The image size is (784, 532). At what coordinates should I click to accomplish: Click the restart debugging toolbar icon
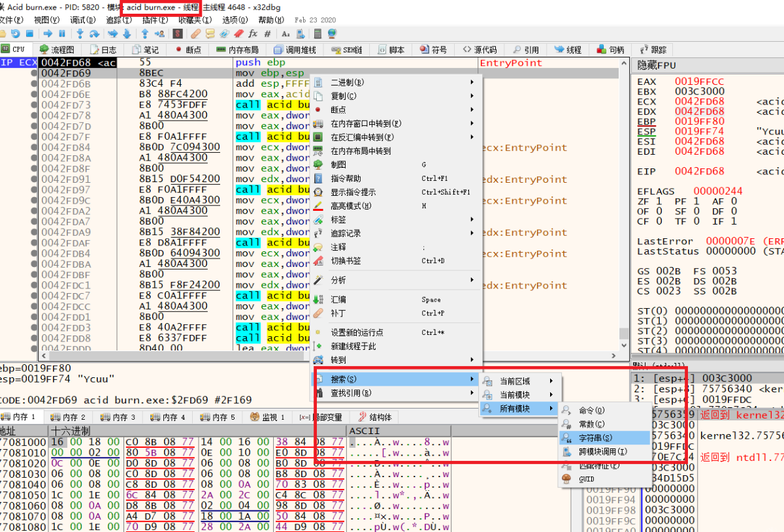(x=15, y=33)
